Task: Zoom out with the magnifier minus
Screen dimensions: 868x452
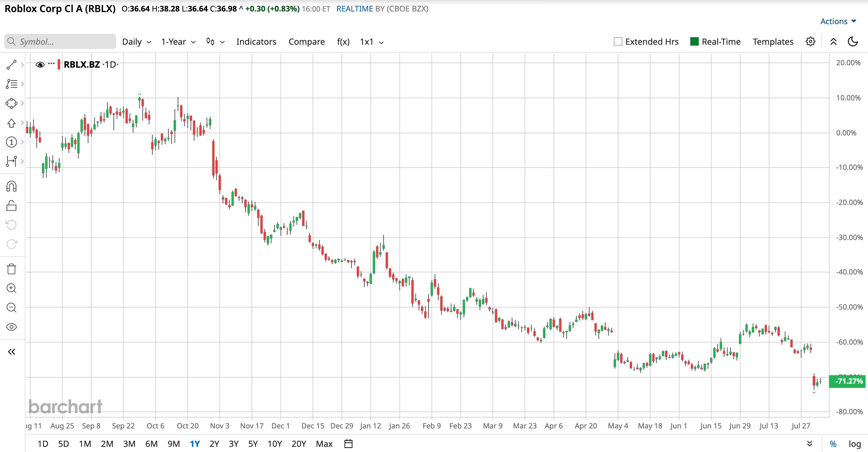Action: pyautogui.click(x=11, y=308)
